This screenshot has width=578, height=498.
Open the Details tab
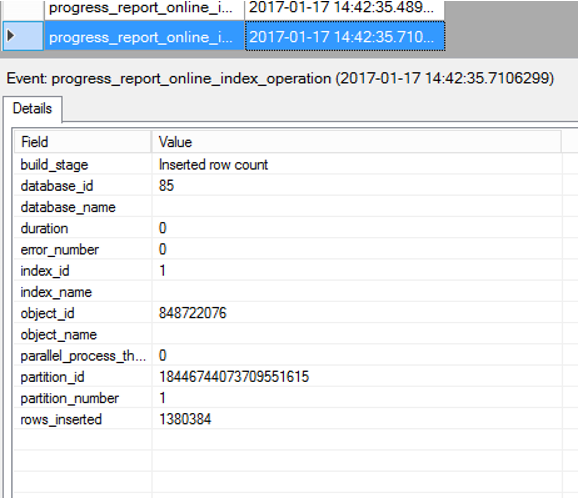pyautogui.click(x=32, y=109)
